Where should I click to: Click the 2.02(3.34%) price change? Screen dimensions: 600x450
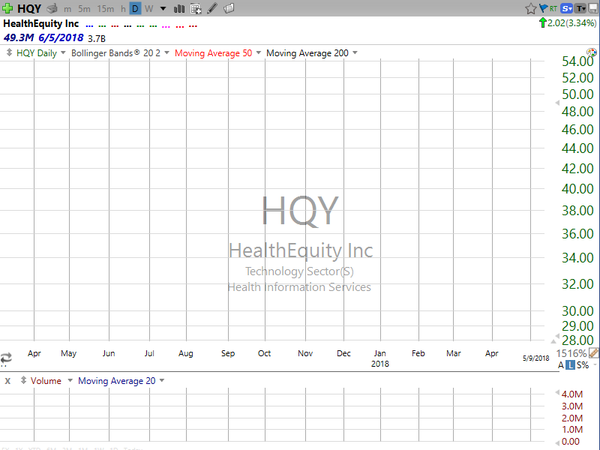coord(572,23)
